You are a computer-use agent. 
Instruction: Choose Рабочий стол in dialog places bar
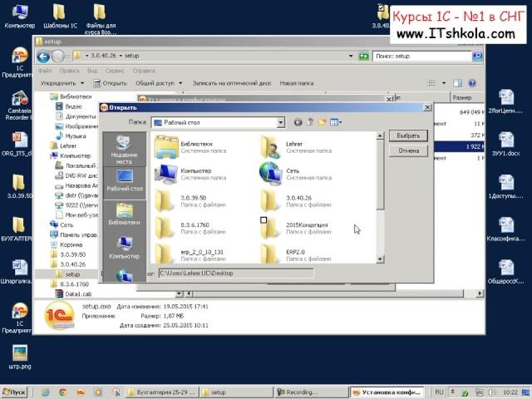(x=124, y=181)
